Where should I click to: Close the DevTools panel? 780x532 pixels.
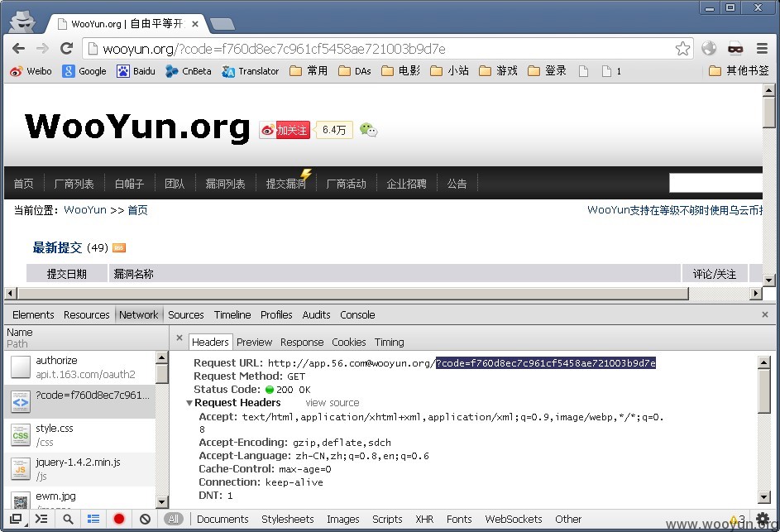(x=765, y=314)
